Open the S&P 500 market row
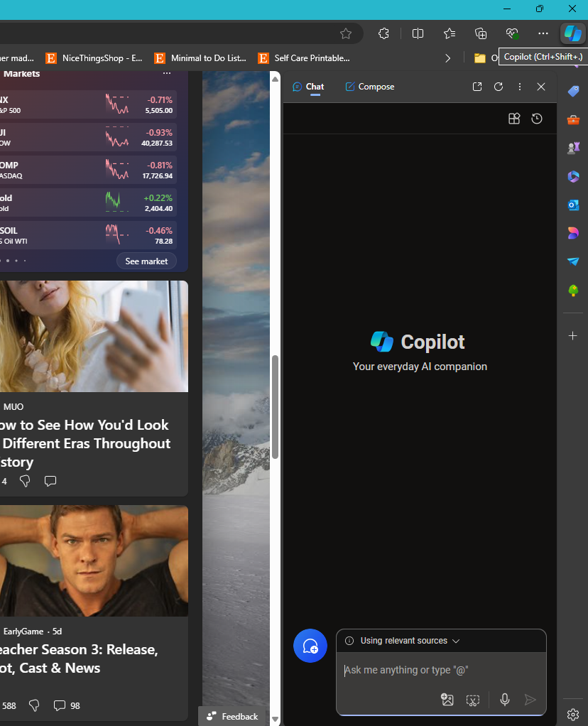Screen dimensions: 588x726 point(87,104)
